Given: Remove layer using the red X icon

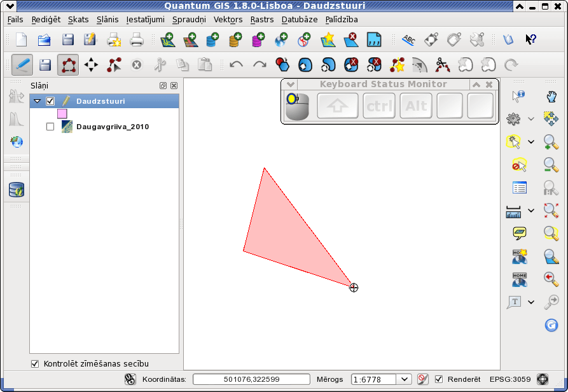Looking at the screenshot, I should pyautogui.click(x=350, y=39).
